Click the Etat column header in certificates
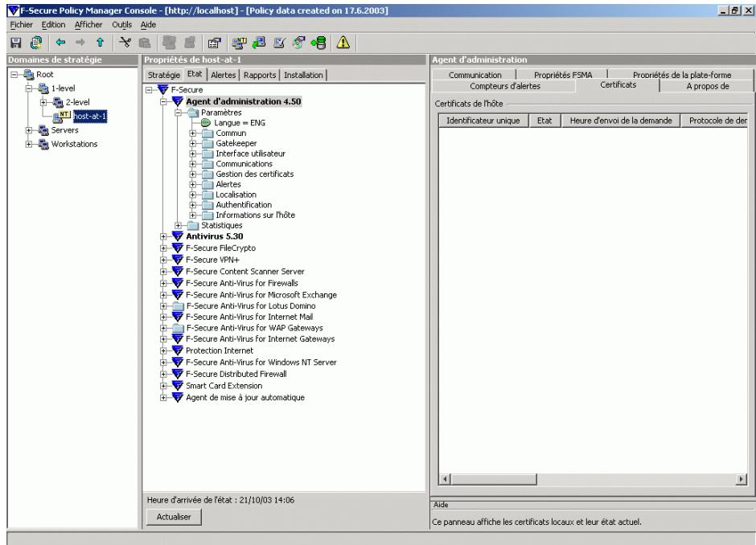 [544, 121]
